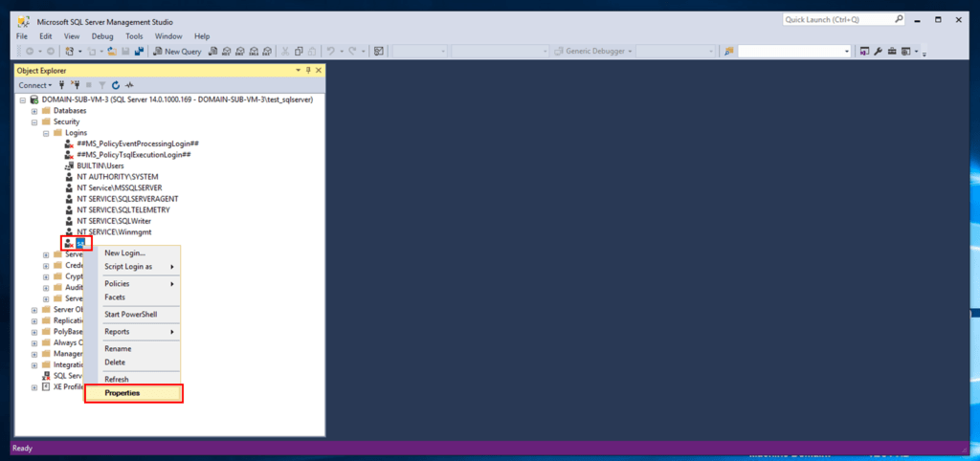Screen dimensions: 980x461
Task: Collapse the Security tree node
Action: [34, 122]
